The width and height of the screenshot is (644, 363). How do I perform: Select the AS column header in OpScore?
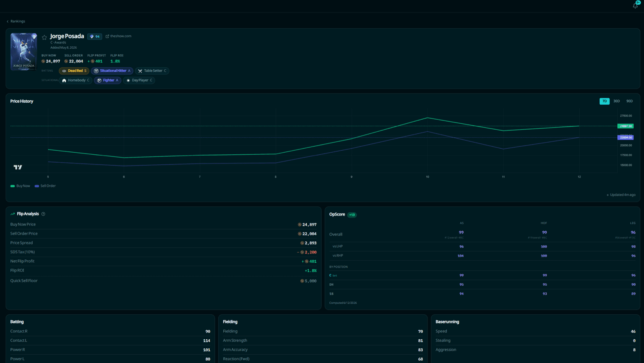click(x=462, y=223)
